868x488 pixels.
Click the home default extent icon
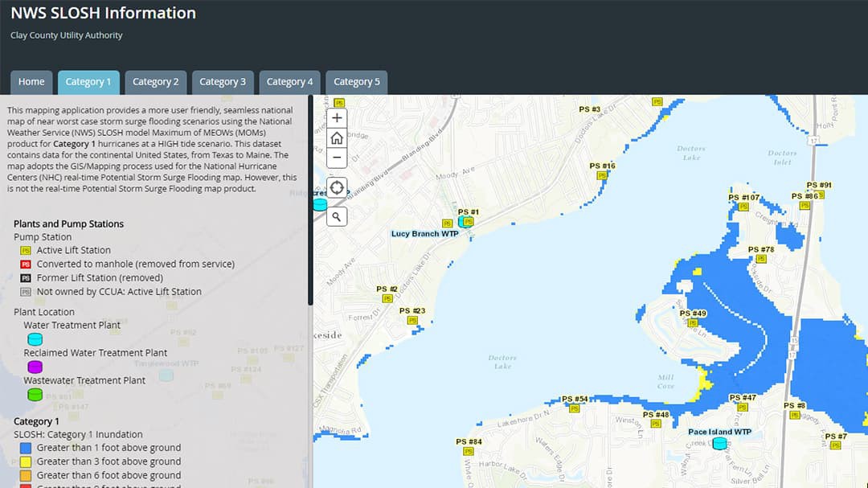[336, 137]
